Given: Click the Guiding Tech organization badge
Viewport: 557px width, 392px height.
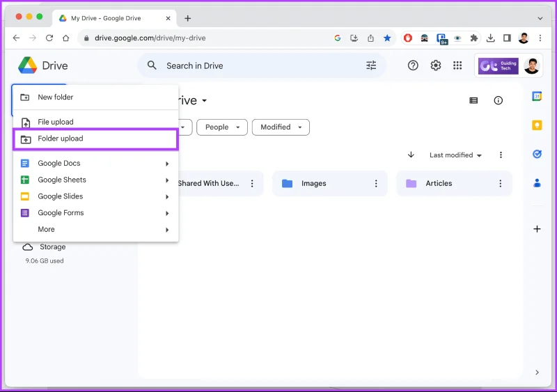Looking at the screenshot, I should [498, 66].
